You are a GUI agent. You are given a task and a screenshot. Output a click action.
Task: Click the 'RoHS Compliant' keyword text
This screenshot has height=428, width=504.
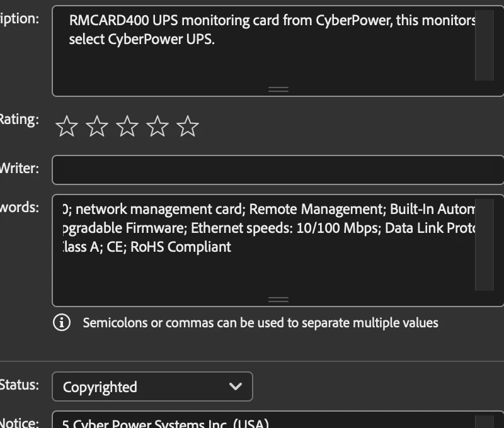point(181,247)
